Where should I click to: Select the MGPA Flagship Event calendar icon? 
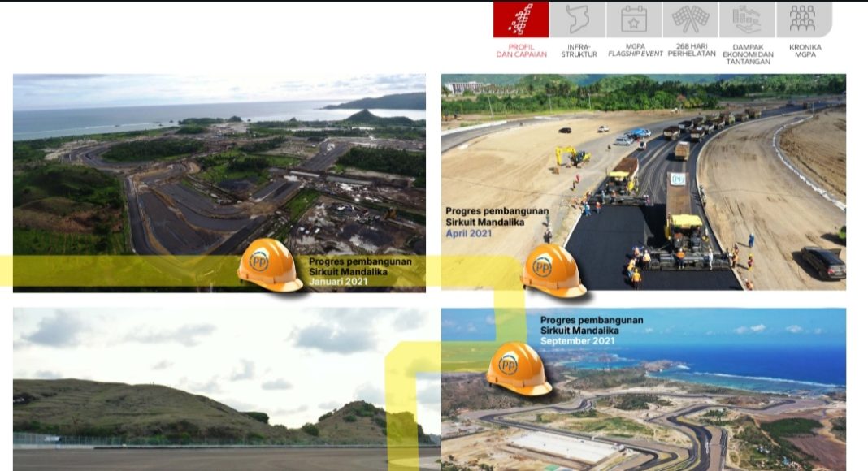[634, 19]
